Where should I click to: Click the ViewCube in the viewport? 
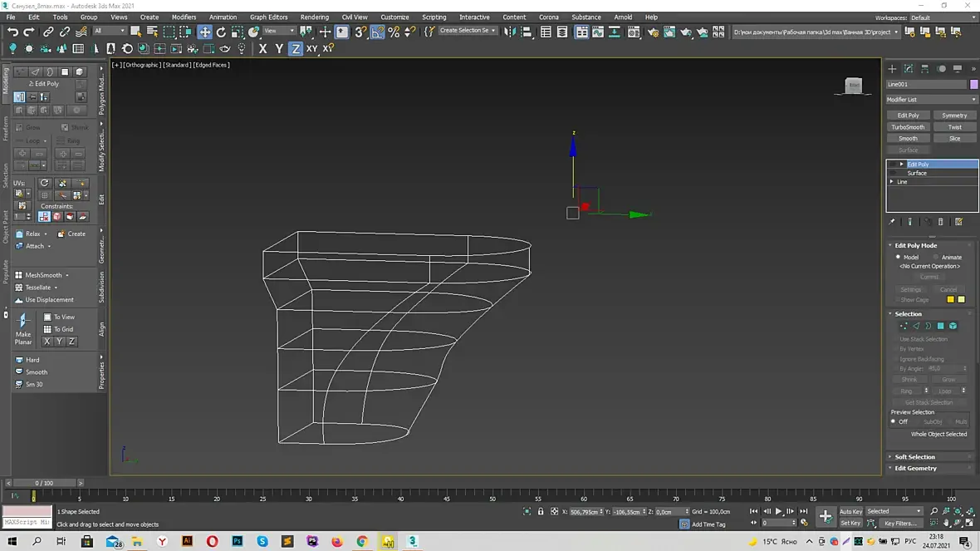coord(853,85)
